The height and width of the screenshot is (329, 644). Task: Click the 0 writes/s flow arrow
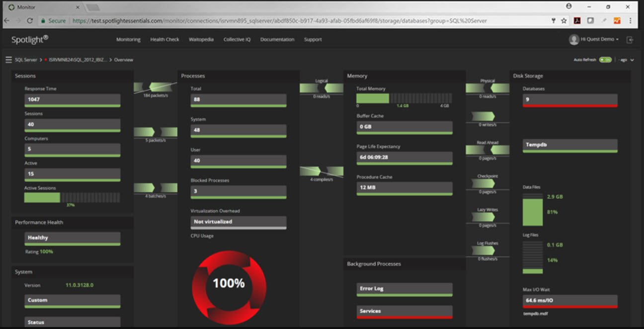tap(483, 116)
